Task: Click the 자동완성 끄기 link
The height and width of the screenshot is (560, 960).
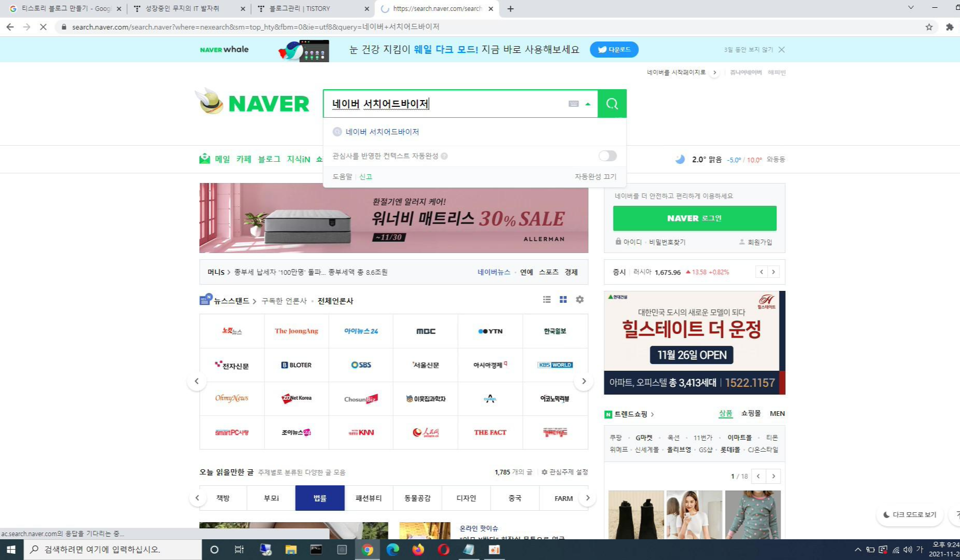Action: (x=595, y=177)
